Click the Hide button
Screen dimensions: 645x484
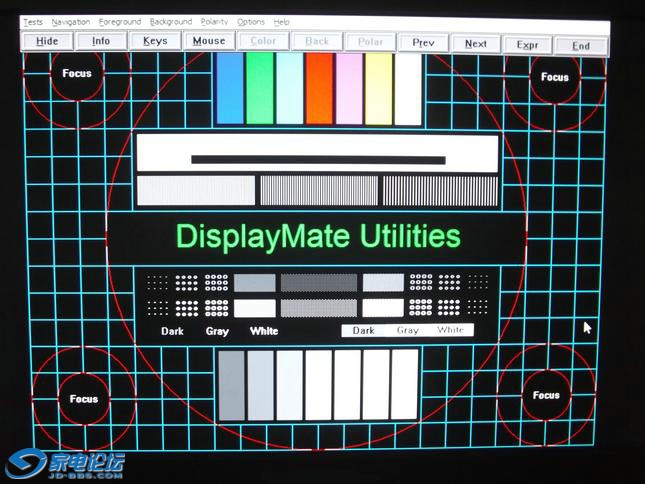(x=48, y=41)
